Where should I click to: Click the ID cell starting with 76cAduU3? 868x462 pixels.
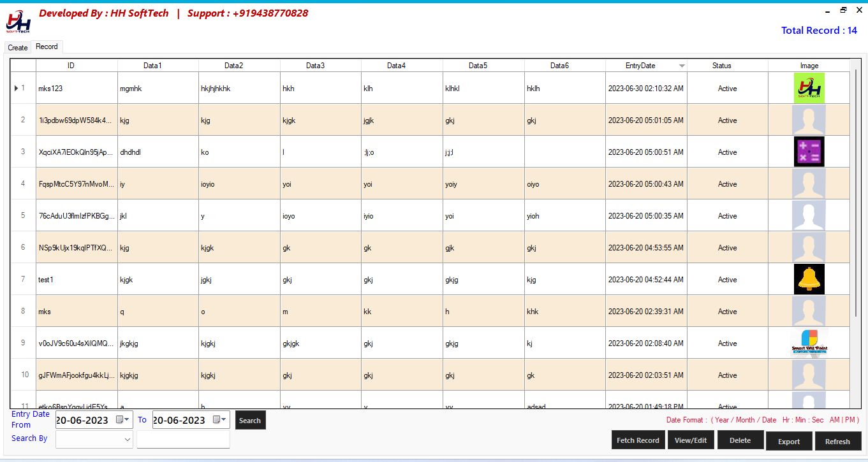click(77, 216)
